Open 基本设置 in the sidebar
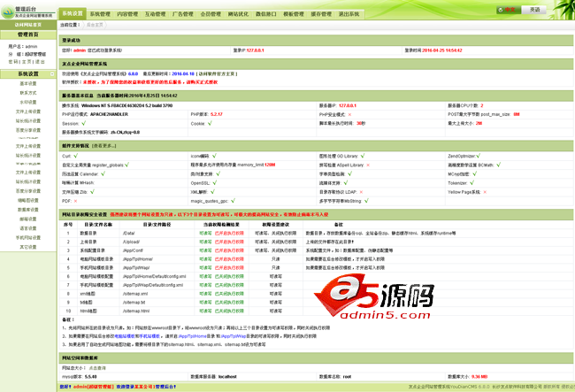575x392 pixels. click(28, 83)
